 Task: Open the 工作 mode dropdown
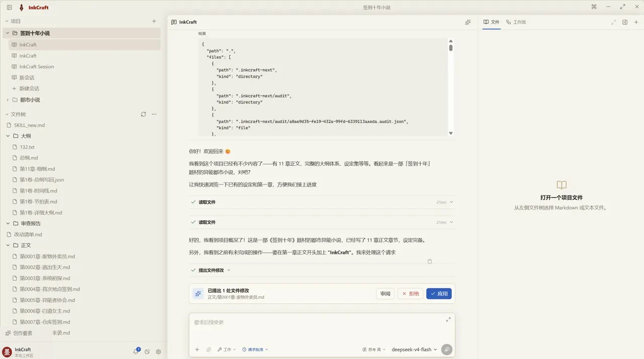(226, 349)
